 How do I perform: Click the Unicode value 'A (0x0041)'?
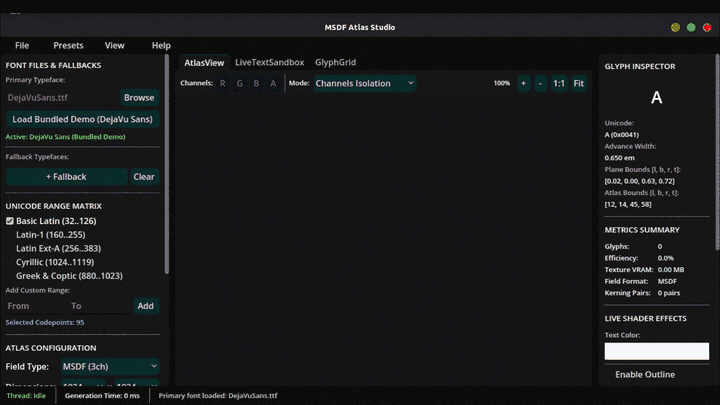tap(621, 135)
